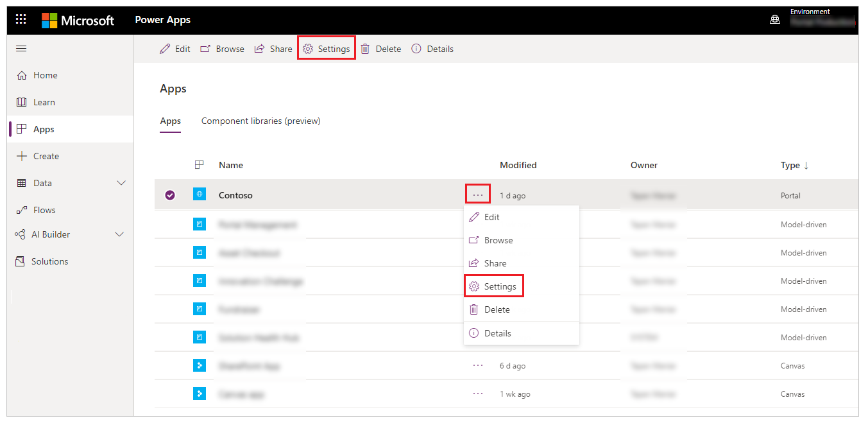
Task: Choose Settings in the context menu
Action: click(522, 286)
